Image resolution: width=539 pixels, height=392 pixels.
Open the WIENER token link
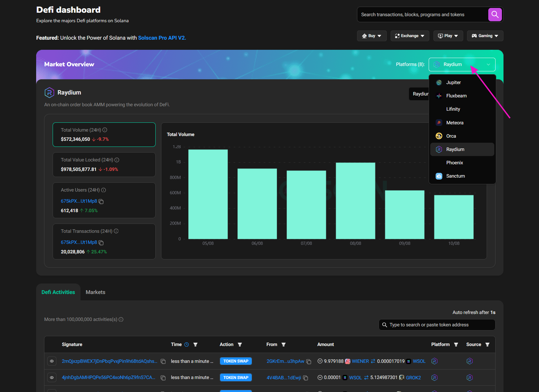coord(360,361)
